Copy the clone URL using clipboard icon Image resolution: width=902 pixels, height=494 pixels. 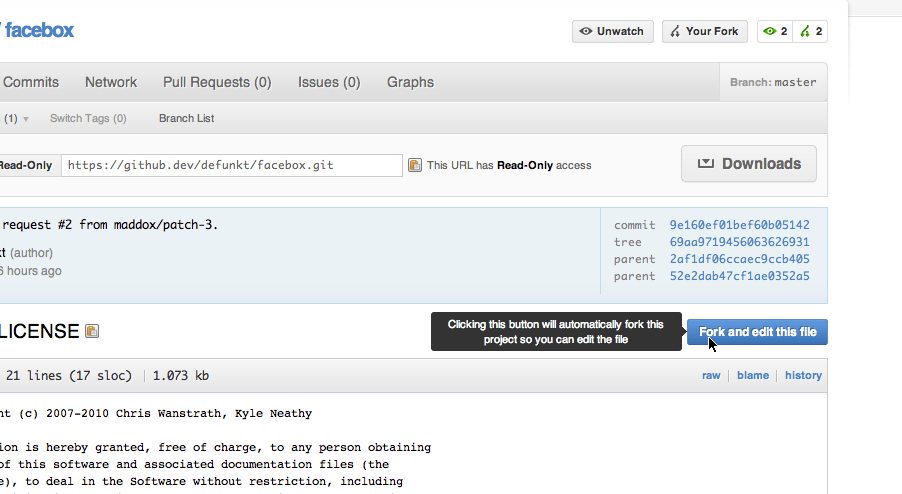[414, 165]
